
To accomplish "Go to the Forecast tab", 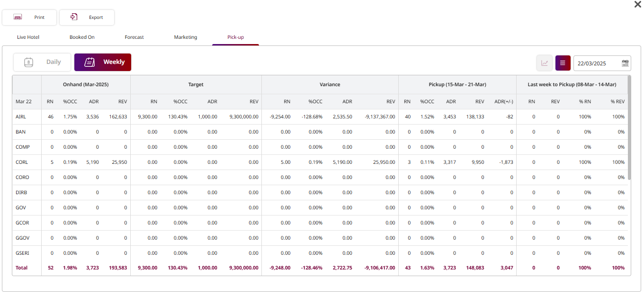I will tap(134, 37).
